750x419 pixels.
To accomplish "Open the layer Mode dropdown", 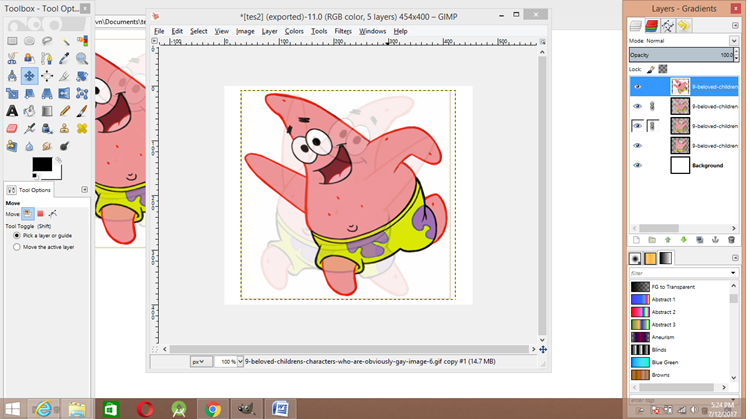I will (x=733, y=41).
